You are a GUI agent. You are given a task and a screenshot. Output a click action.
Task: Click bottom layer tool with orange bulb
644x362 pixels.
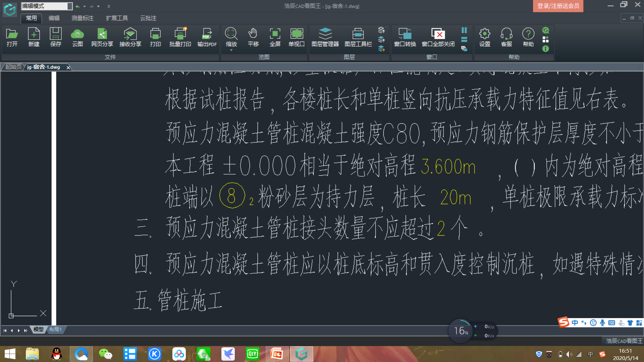(x=381, y=49)
